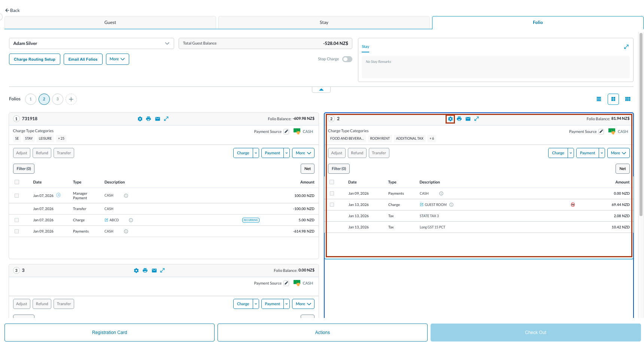Click the Charge Routing Setup button
This screenshot has width=644, height=346.
click(x=34, y=59)
